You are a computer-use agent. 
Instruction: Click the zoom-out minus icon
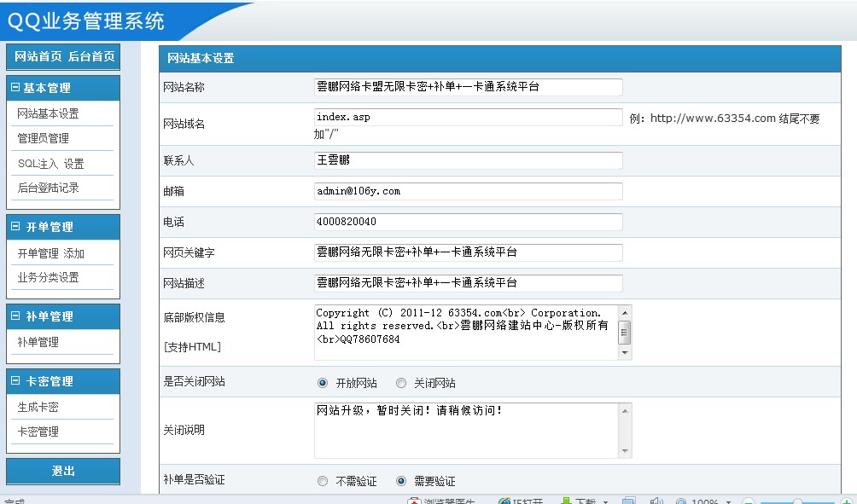[748, 501]
